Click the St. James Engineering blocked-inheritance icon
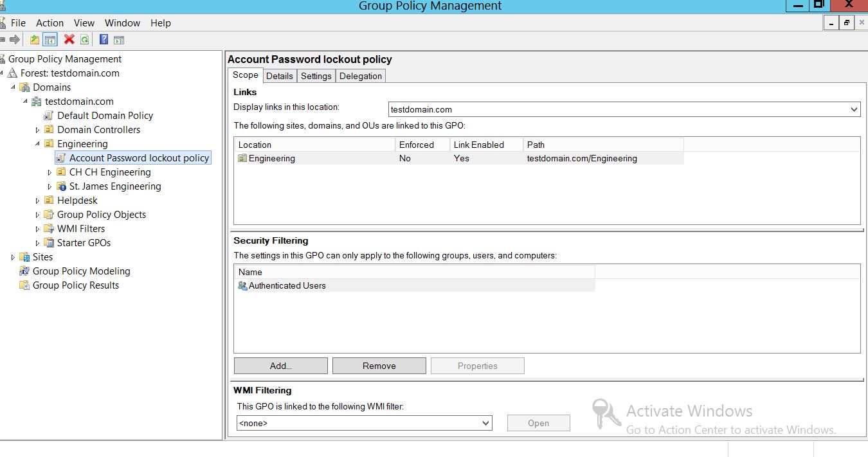This screenshot has width=868, height=457. coord(61,186)
